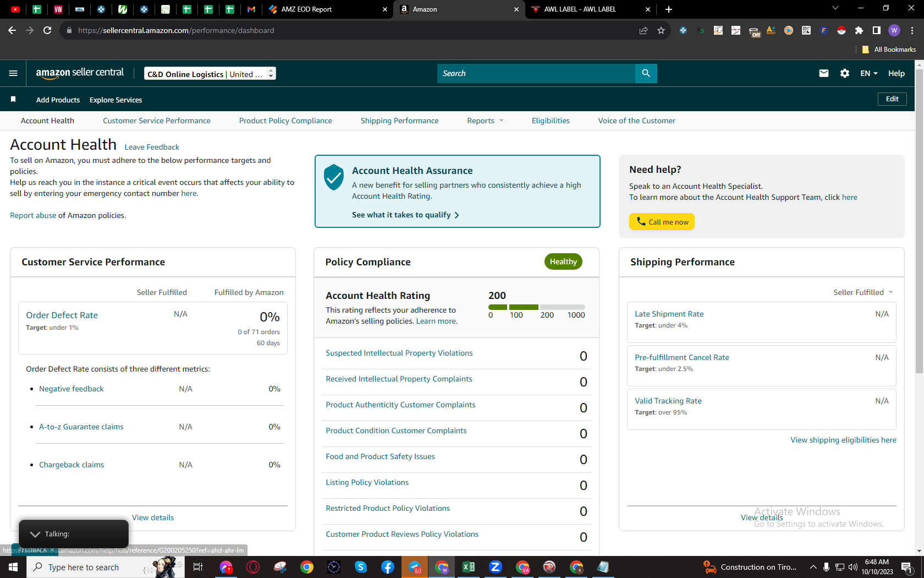Click the bookmark flag icon beside Add Products
Screen dimensions: 924x578
point(13,99)
